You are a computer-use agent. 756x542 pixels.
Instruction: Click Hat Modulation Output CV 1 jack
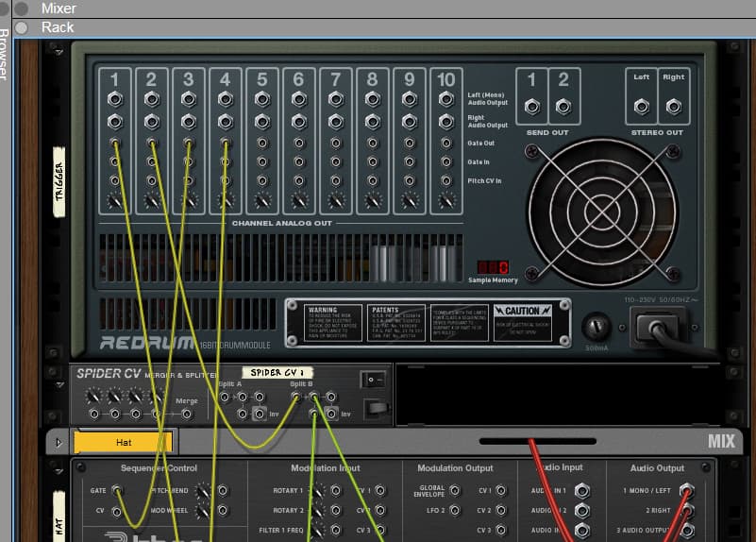click(x=501, y=490)
